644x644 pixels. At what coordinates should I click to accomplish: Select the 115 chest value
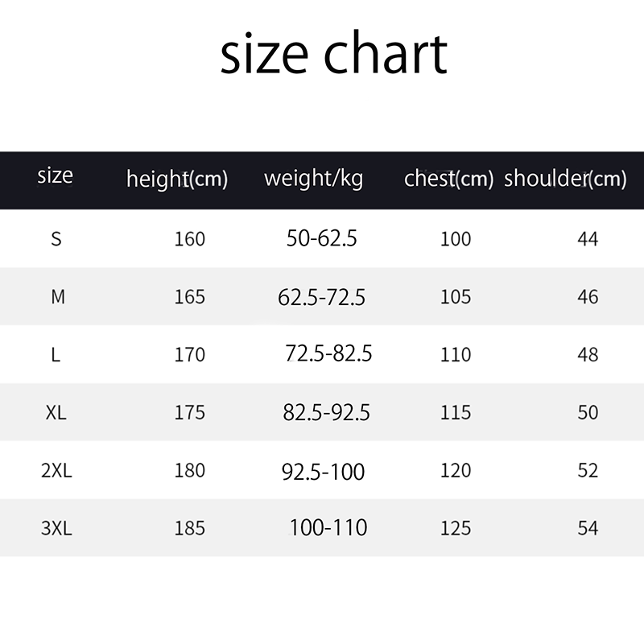point(456,413)
